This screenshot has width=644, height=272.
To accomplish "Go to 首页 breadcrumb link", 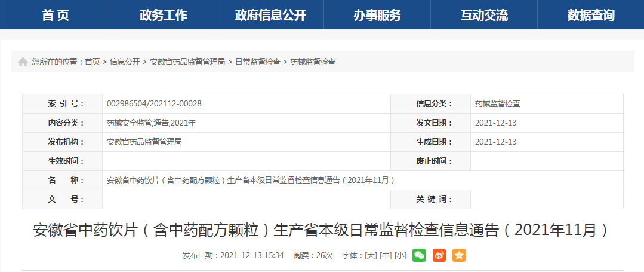I will [93, 62].
